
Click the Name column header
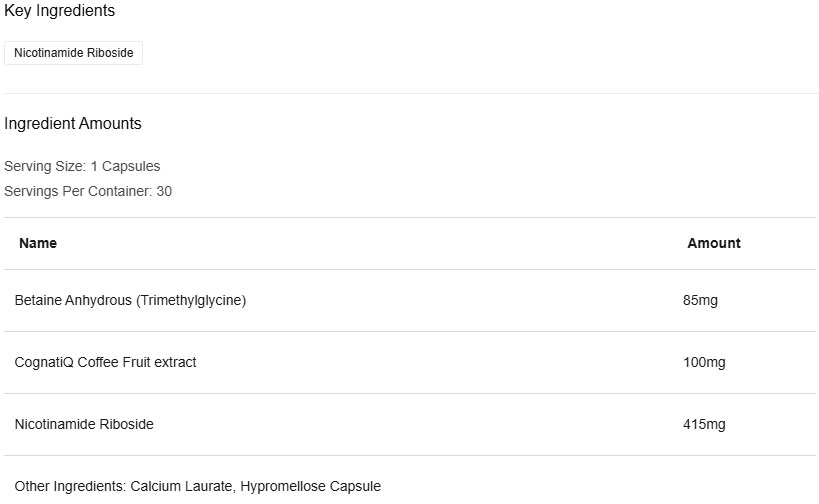[38, 243]
